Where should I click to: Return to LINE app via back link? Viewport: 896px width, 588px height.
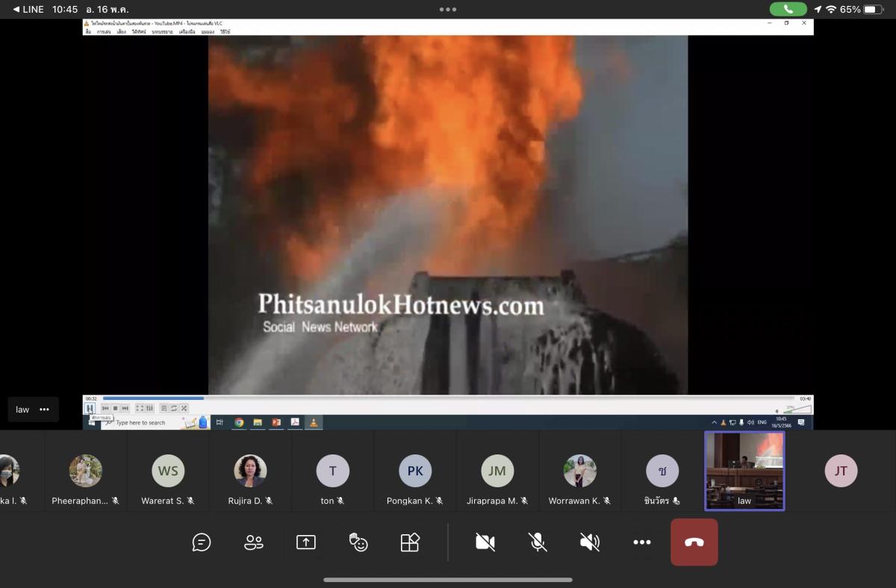click(28, 10)
